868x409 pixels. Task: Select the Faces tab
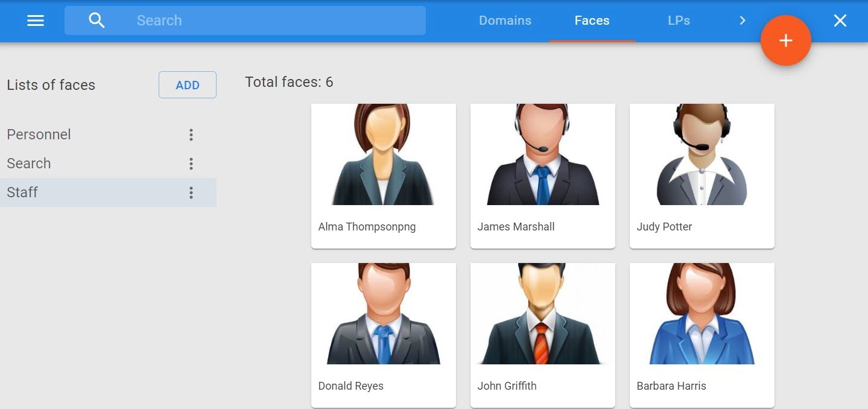coord(592,21)
